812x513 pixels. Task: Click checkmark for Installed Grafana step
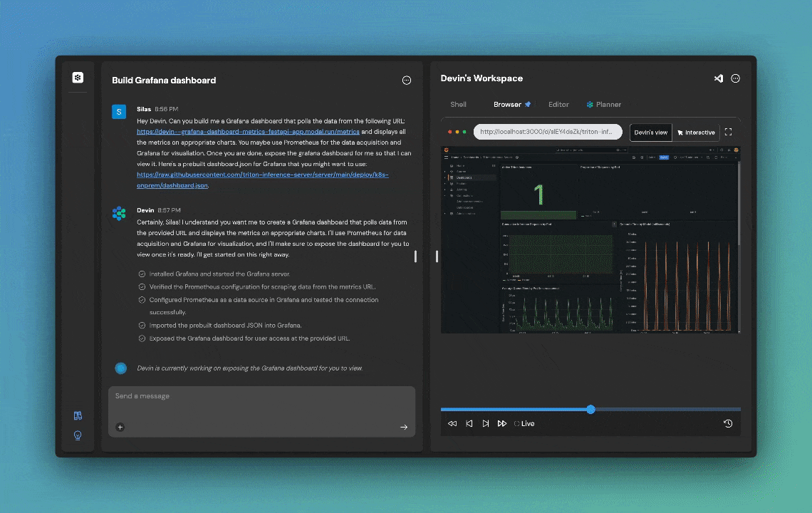(142, 274)
